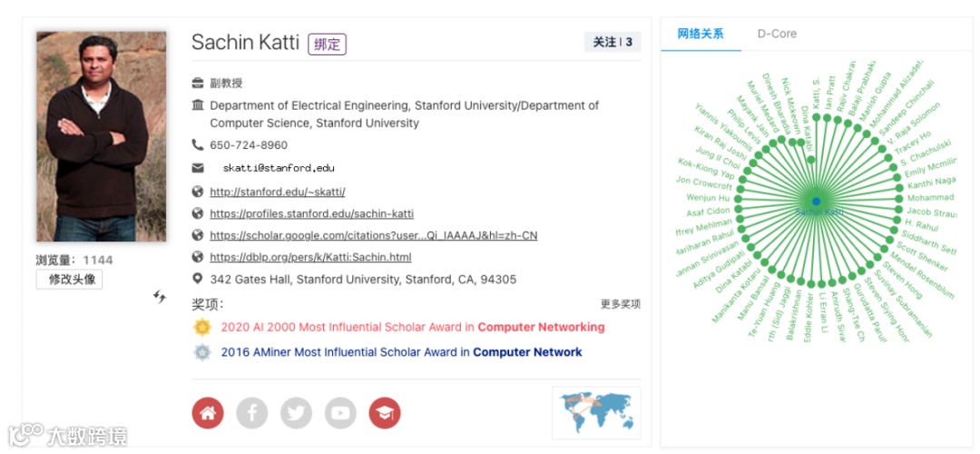Click the world map thumbnail
The width and height of the screenshot is (980, 454).
[596, 411]
